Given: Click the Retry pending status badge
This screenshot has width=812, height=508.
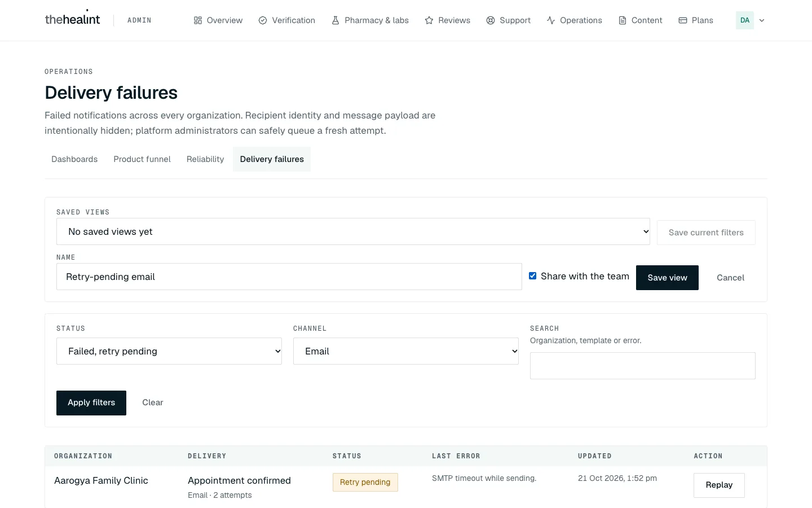Looking at the screenshot, I should click(365, 482).
